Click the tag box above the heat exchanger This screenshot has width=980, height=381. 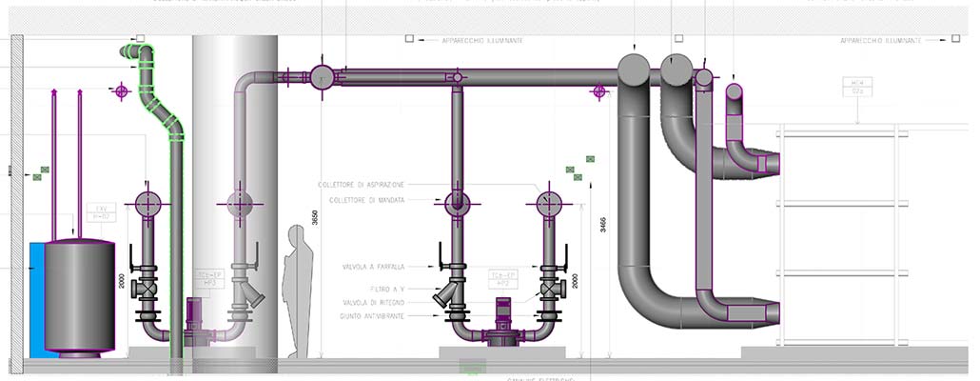click(x=856, y=89)
